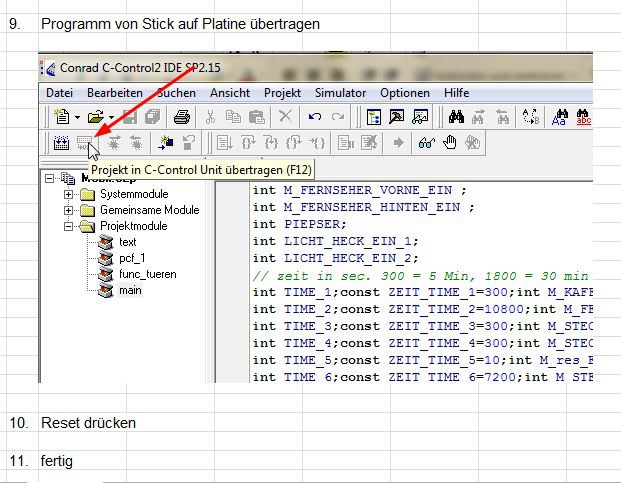Click the first braces step icon
The image size is (621, 483).
248,143
